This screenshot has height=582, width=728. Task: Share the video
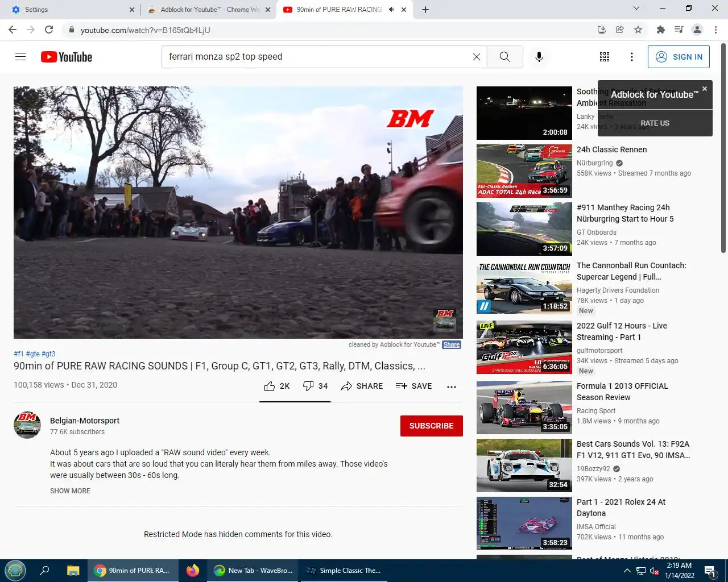362,386
